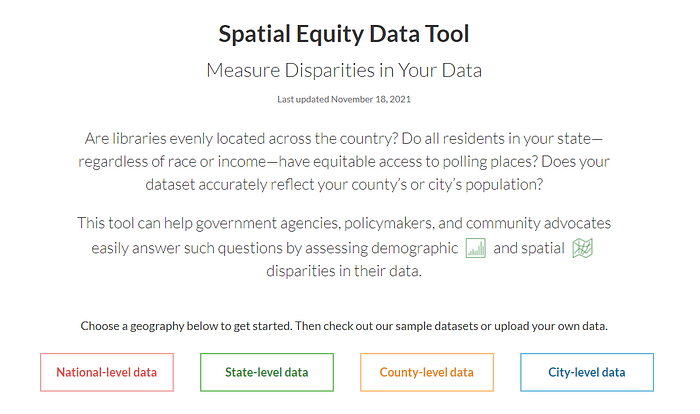Pick the City-level data button
This screenshot has height=414, width=700.
coord(587,372)
